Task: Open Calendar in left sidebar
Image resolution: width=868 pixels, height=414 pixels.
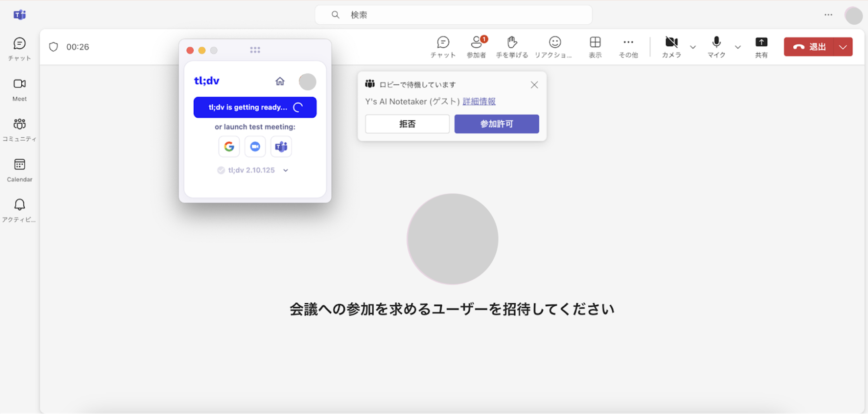Action: click(x=20, y=170)
